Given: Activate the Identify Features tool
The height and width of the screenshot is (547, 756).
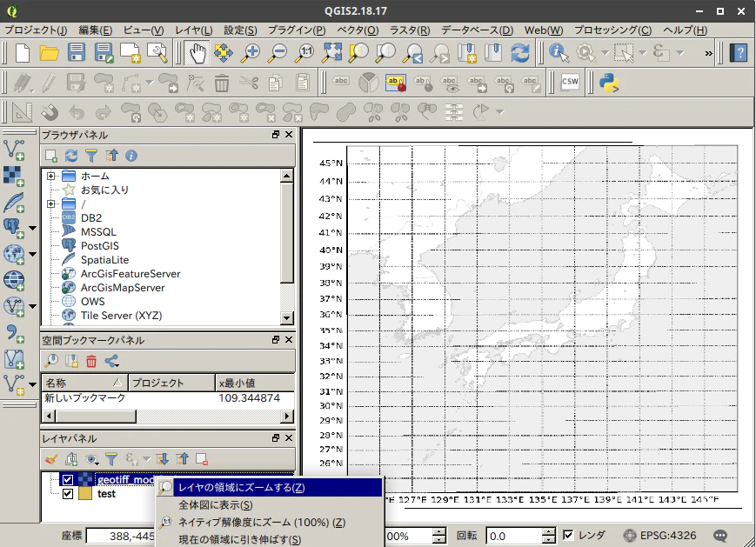Looking at the screenshot, I should tap(559, 52).
